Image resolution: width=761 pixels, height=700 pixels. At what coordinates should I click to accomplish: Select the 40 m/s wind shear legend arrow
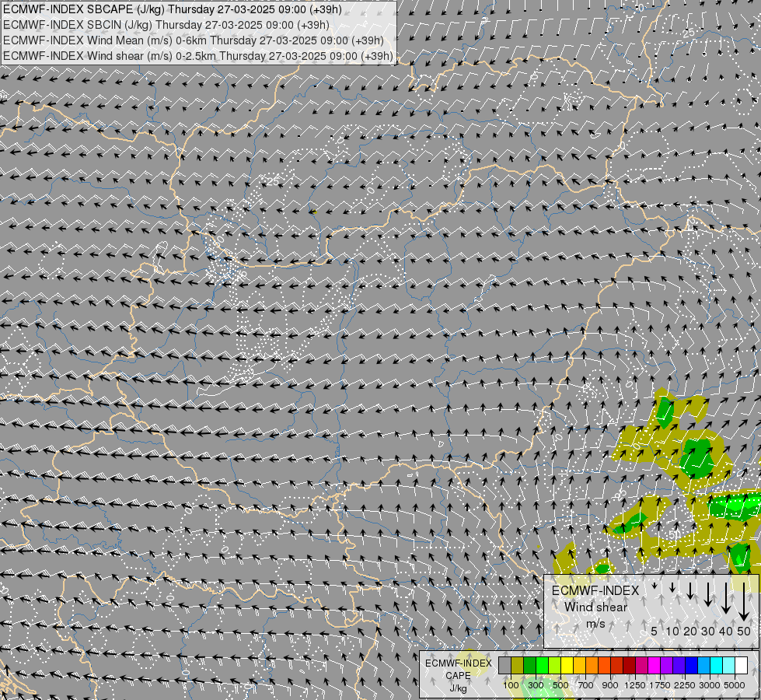(725, 598)
